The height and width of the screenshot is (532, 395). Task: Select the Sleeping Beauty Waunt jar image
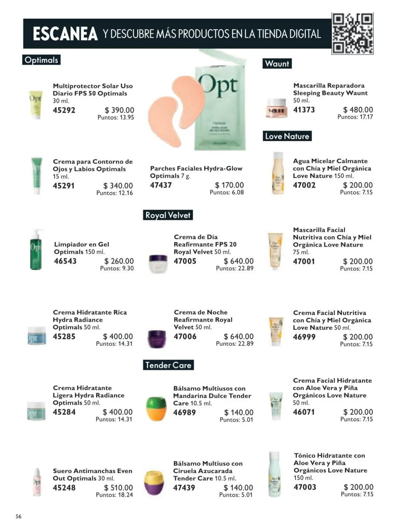click(276, 107)
